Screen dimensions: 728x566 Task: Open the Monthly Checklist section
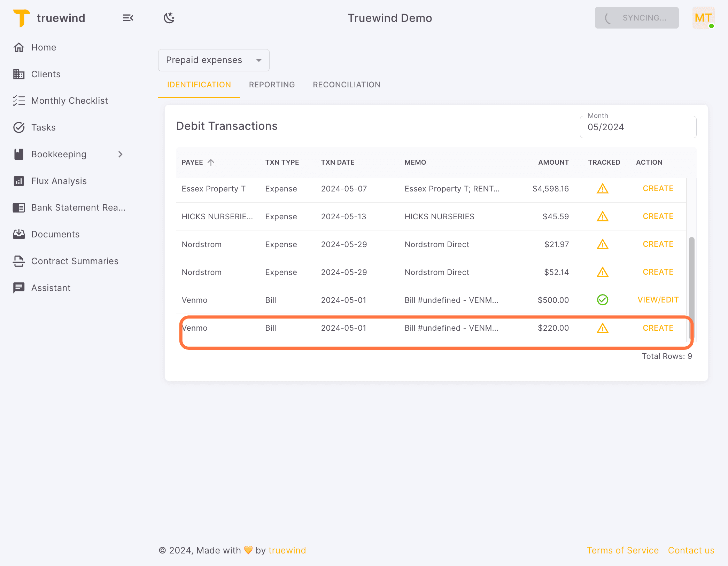click(69, 101)
